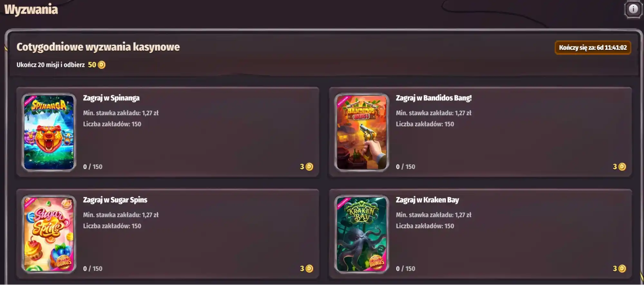Open the Sugar Spins game thumbnail

pos(49,234)
